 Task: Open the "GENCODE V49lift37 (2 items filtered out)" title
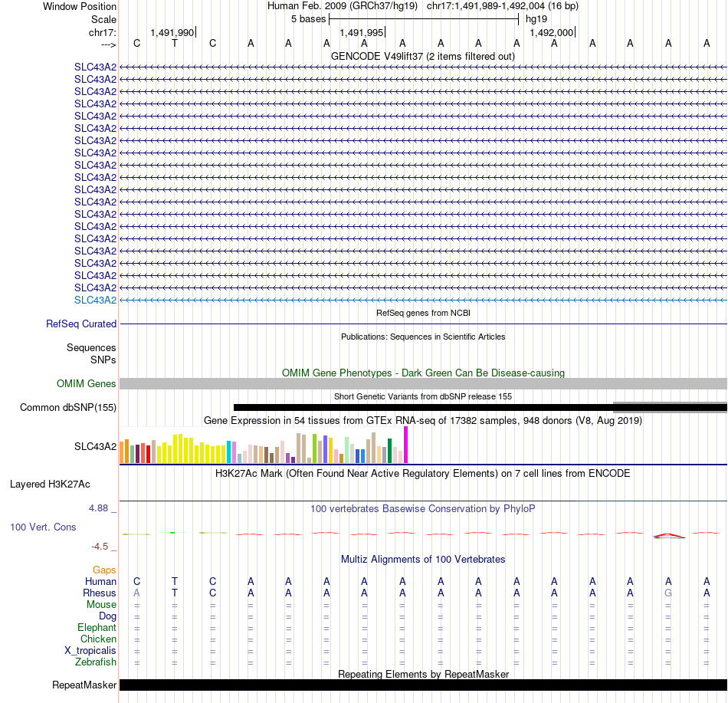pyautogui.click(x=422, y=56)
